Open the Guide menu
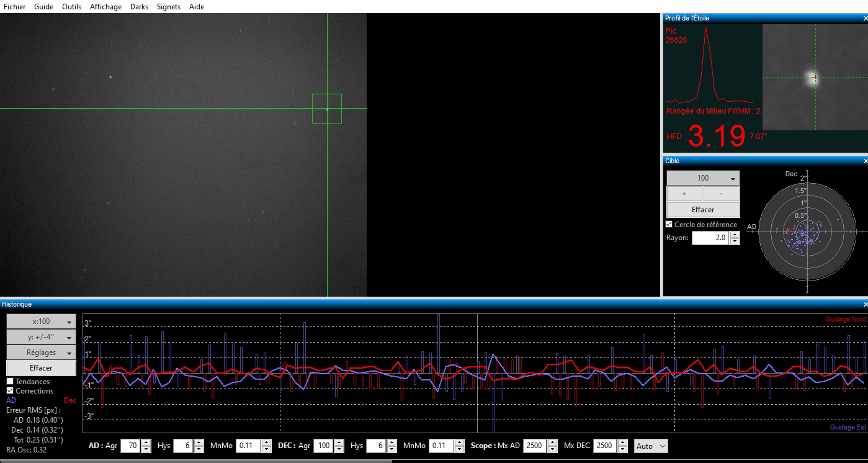868x463 pixels. 43,7
